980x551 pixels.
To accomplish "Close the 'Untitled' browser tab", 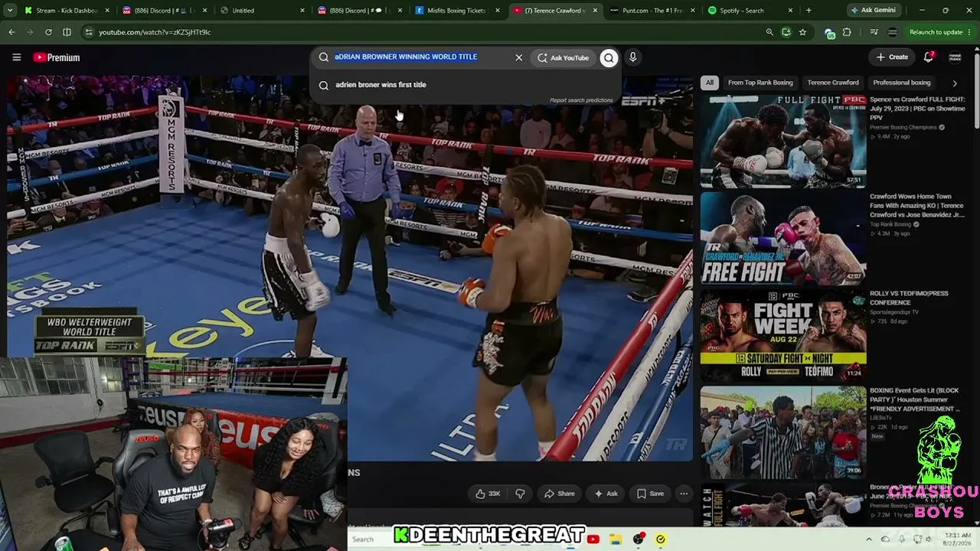I will [x=302, y=11].
